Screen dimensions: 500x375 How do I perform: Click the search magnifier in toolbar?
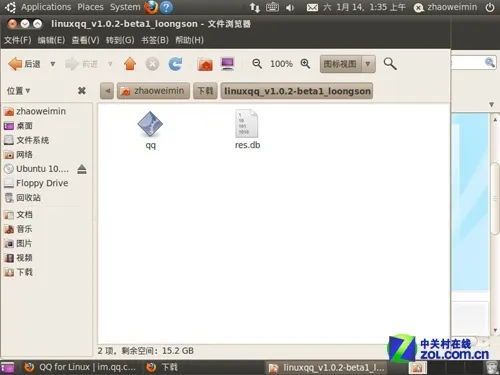(390, 64)
